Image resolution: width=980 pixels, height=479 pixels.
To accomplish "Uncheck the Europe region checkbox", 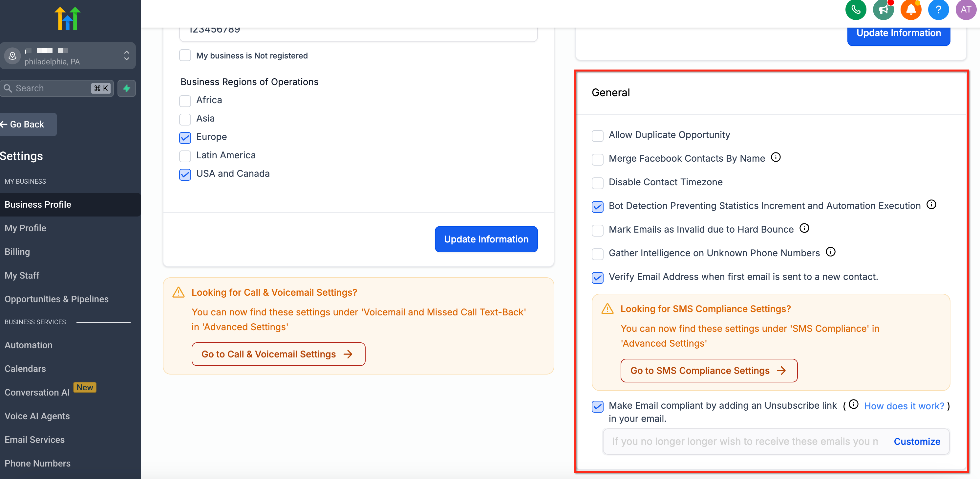I will [185, 137].
